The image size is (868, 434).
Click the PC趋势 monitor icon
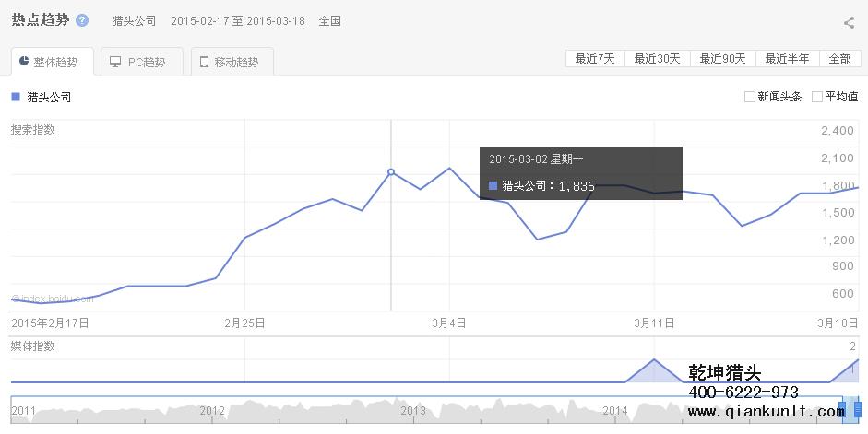click(x=115, y=62)
